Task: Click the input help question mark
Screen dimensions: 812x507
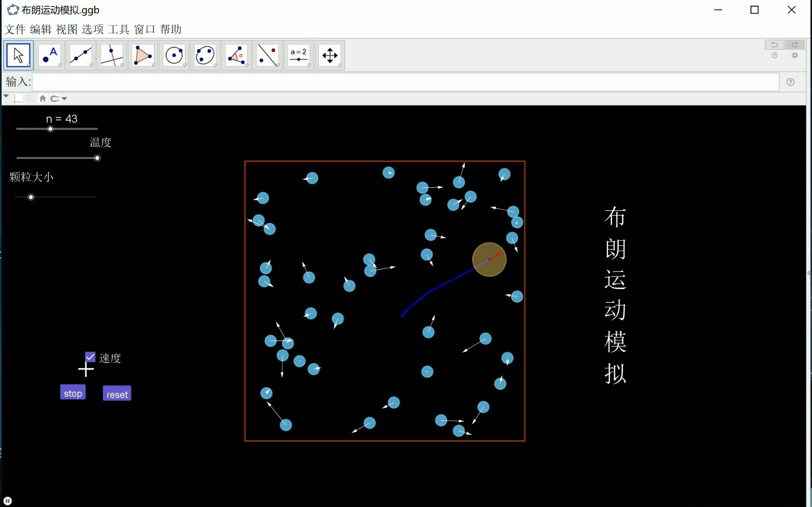Action: 790,82
